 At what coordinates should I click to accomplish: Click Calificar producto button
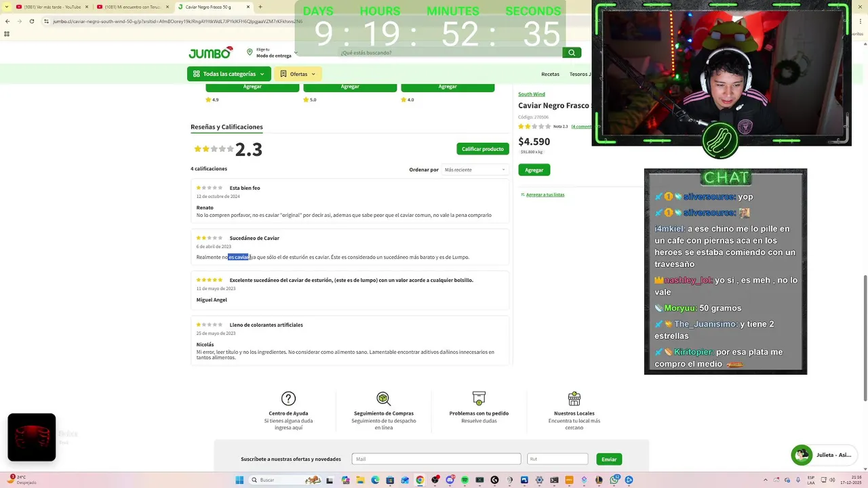[x=483, y=149]
